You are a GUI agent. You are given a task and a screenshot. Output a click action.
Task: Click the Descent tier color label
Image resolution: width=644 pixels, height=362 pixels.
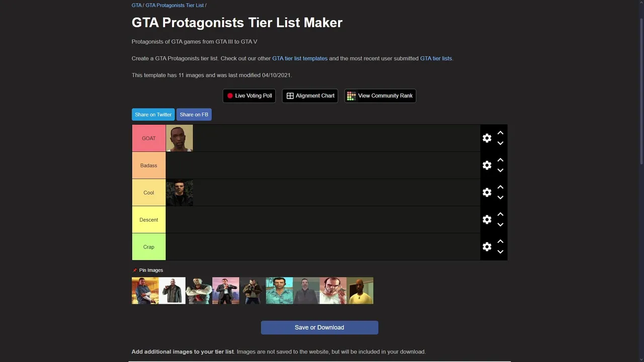pyautogui.click(x=149, y=220)
